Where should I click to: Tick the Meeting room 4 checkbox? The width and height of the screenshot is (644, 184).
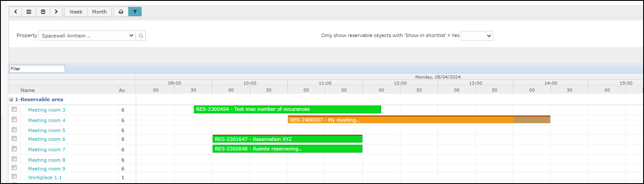point(14,119)
